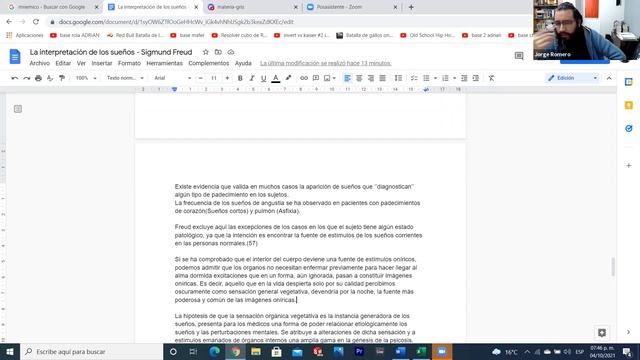Align text to the right

tap(371, 78)
